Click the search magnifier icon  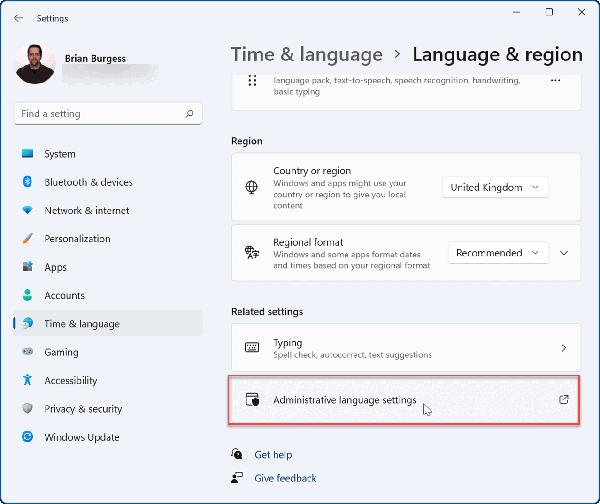189,113
